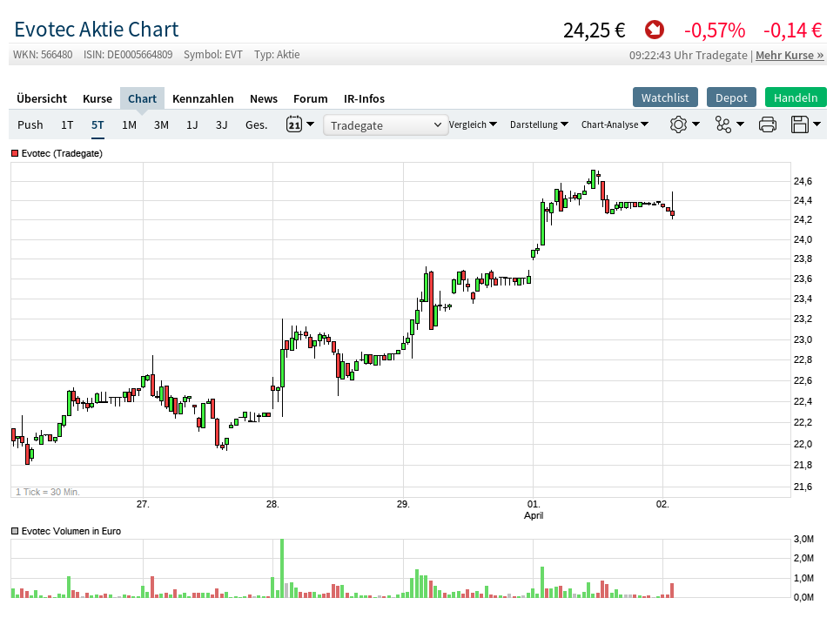The height and width of the screenshot is (618, 840).
Task: Click the red down-arrow trend icon
Action: [654, 30]
